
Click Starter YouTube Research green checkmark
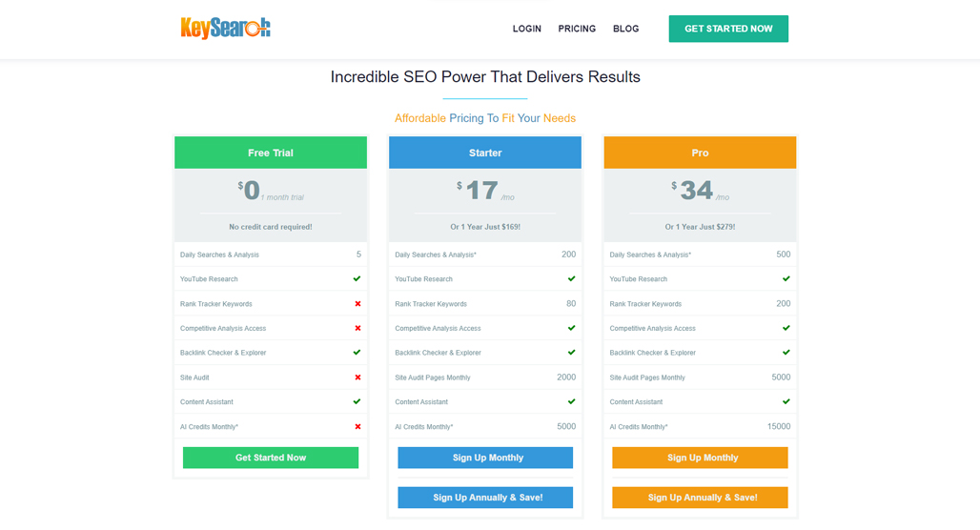[x=571, y=278]
